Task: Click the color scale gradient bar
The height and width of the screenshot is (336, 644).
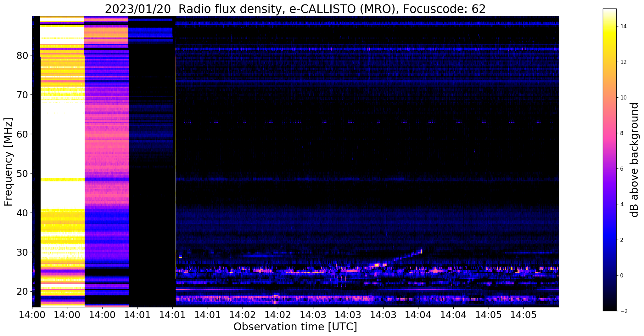Action: [x=609, y=160]
